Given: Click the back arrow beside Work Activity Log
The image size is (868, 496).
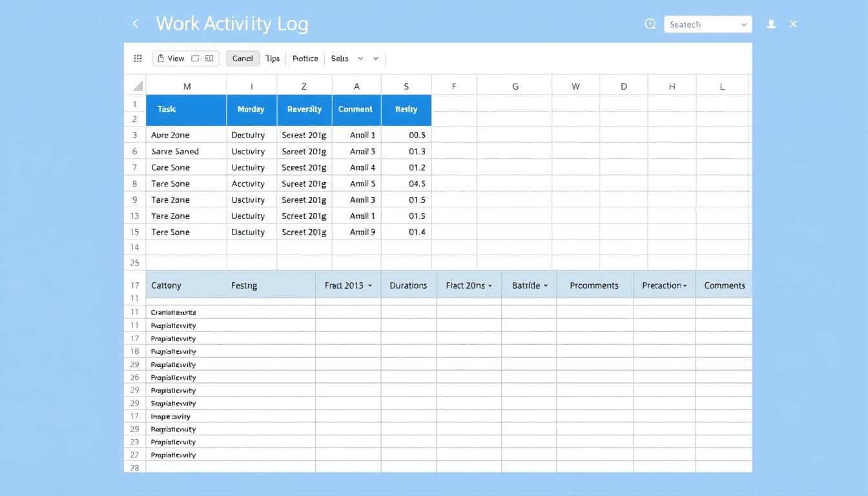Looking at the screenshot, I should click(135, 25).
